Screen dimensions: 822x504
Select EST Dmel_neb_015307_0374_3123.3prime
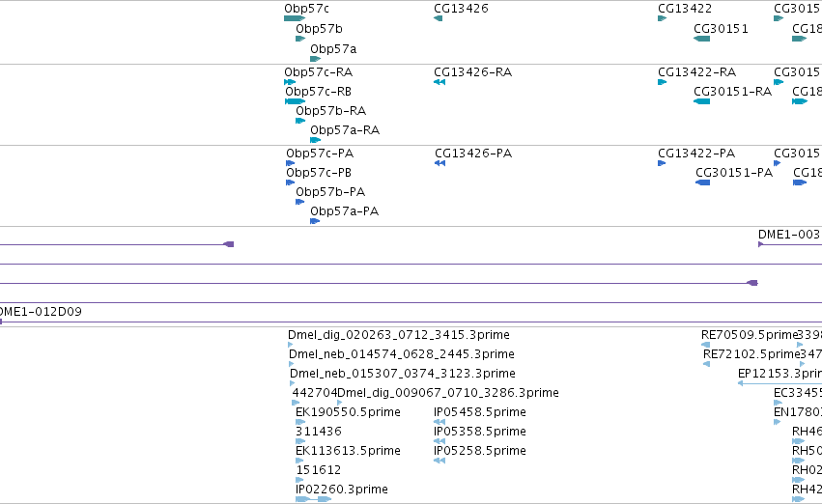click(x=403, y=374)
